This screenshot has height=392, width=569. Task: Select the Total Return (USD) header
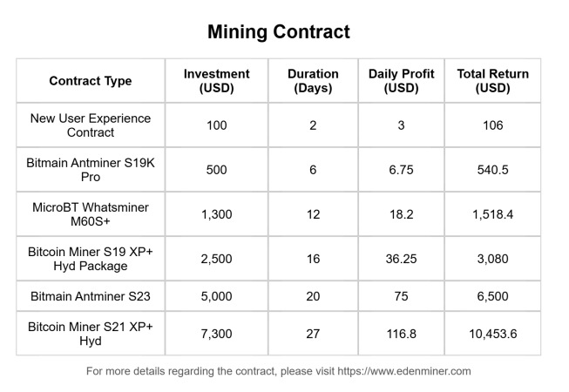click(x=492, y=81)
